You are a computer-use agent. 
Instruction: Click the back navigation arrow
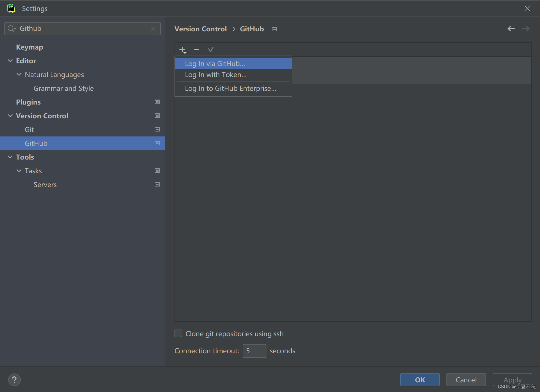click(x=511, y=29)
